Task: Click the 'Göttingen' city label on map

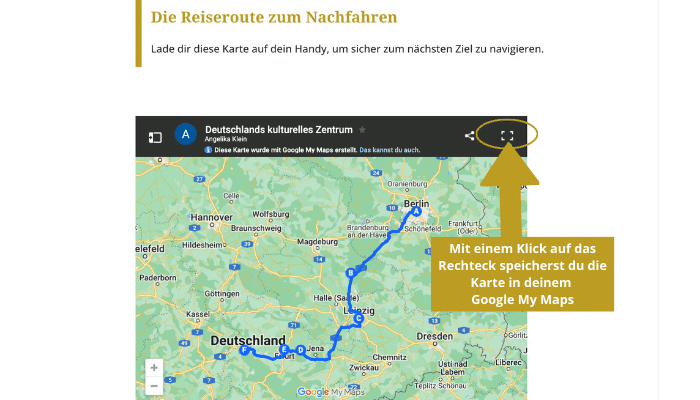Action: (222, 294)
